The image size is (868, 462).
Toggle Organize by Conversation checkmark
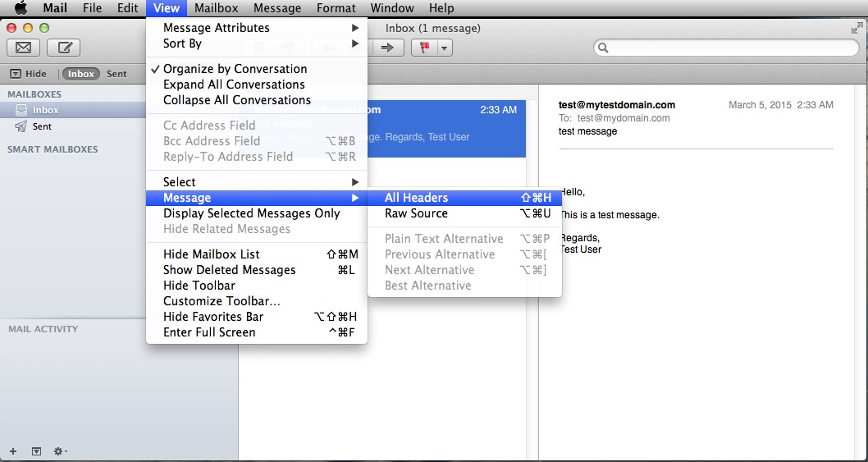point(257,69)
